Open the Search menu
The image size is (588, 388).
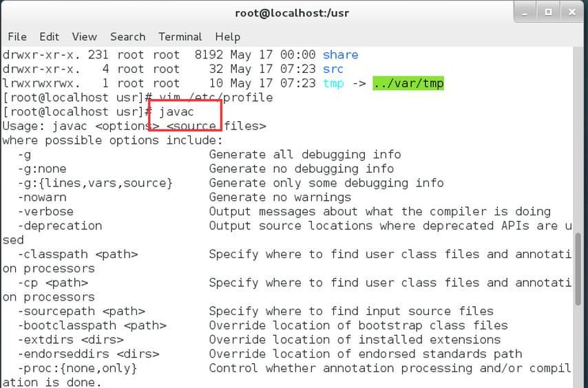pos(127,36)
